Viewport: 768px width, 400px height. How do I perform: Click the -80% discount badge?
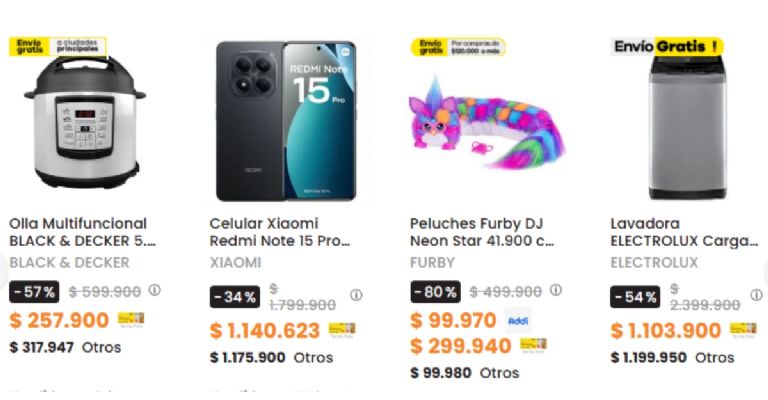pyautogui.click(x=436, y=292)
